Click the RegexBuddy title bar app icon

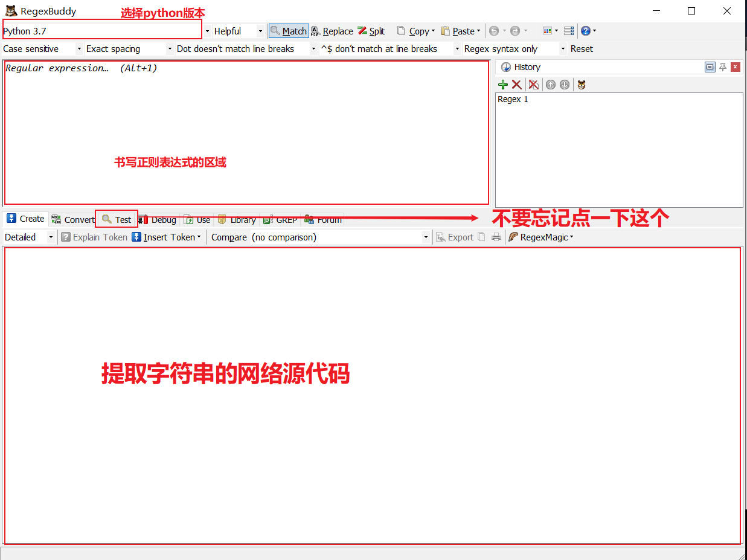click(x=11, y=11)
